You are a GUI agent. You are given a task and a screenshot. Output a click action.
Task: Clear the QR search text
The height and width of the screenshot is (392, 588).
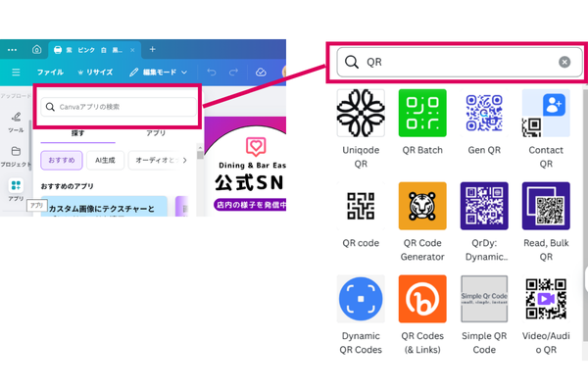pos(564,62)
